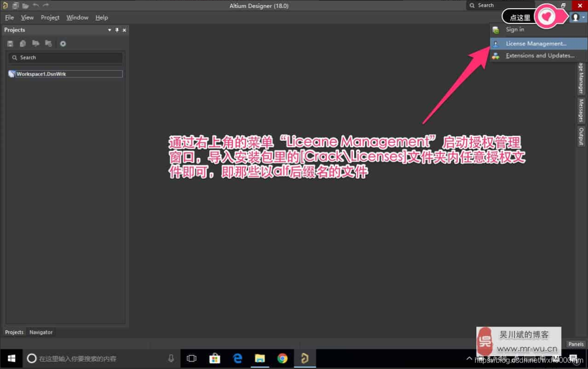
Task: Pin the Projects panel with pushpin icon
Action: point(117,30)
